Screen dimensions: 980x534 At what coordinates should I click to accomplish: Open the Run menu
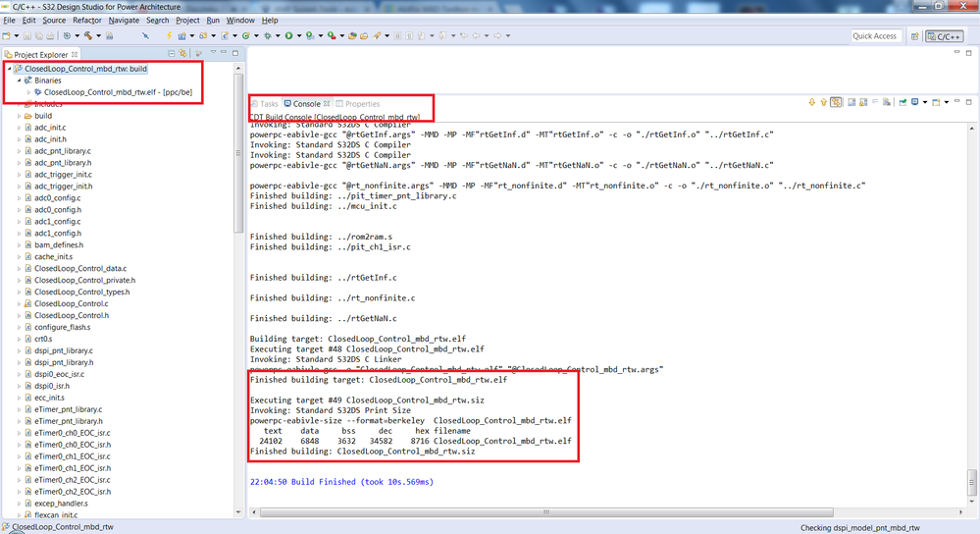coord(213,20)
